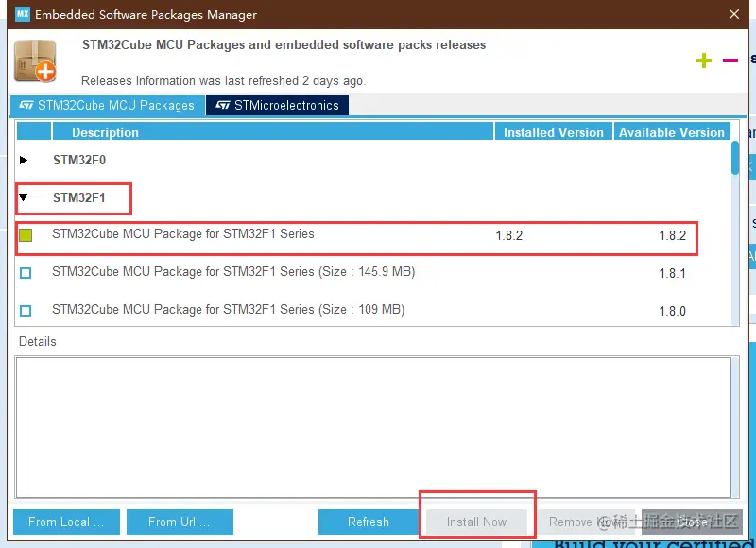Click the MX logo in the title bar
Image resolution: width=756 pixels, height=548 pixels.
[22, 14]
